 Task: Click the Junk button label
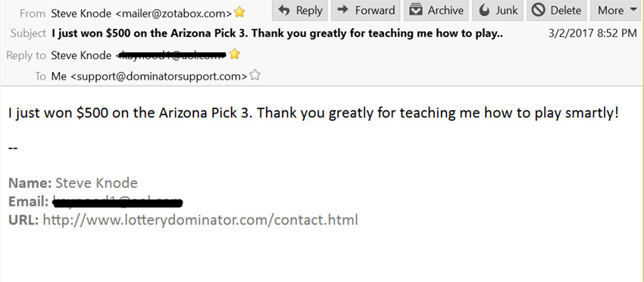pos(507,11)
